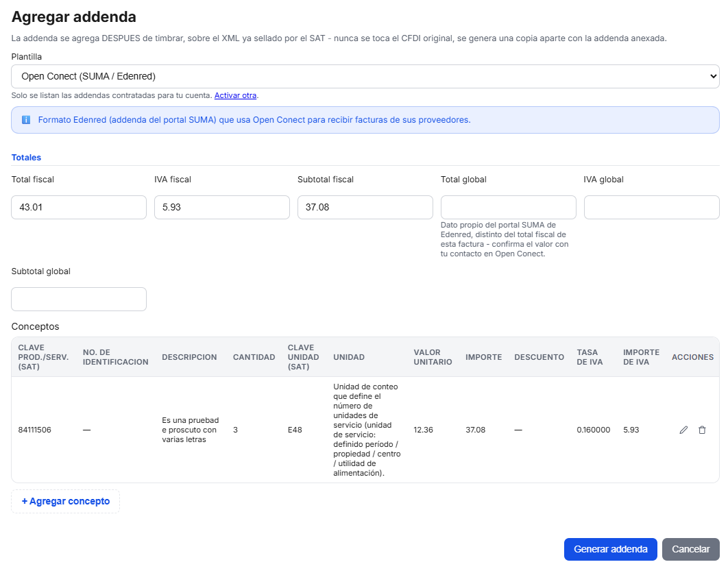The width and height of the screenshot is (728, 573).
Task: Click the ACCIONES column header
Action: coord(693,357)
